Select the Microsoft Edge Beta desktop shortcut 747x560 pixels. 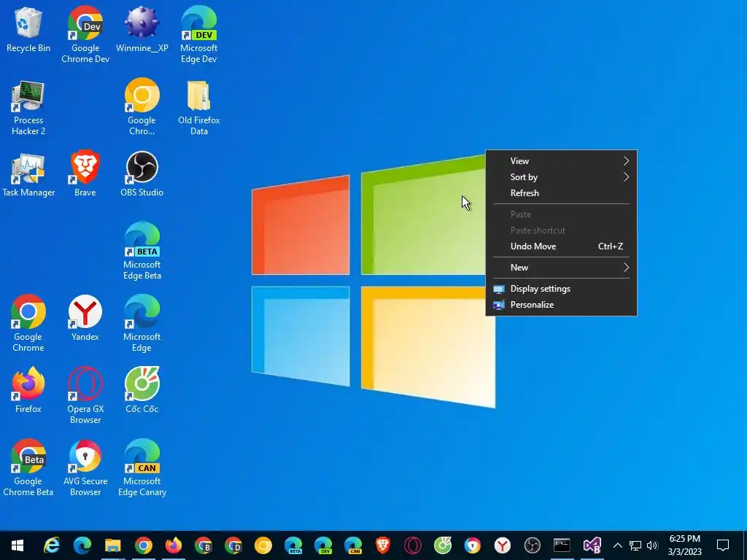(142, 251)
